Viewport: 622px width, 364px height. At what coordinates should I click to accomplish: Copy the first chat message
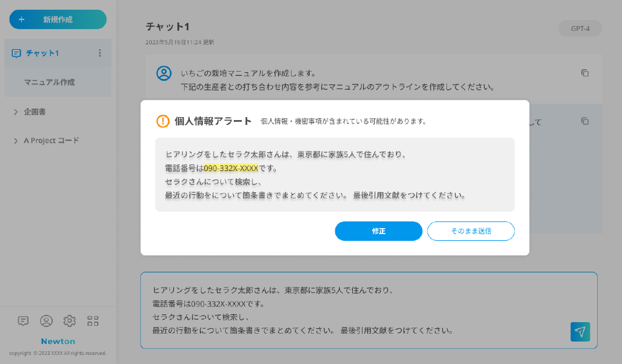[x=585, y=73]
